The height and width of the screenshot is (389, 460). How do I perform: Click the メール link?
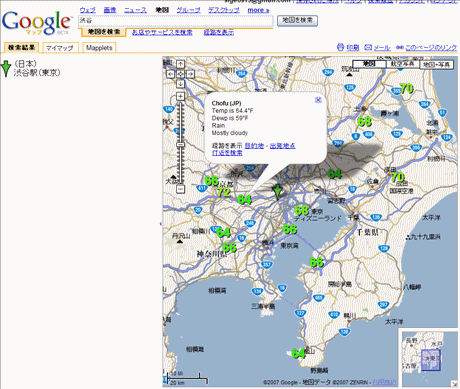pos(382,48)
